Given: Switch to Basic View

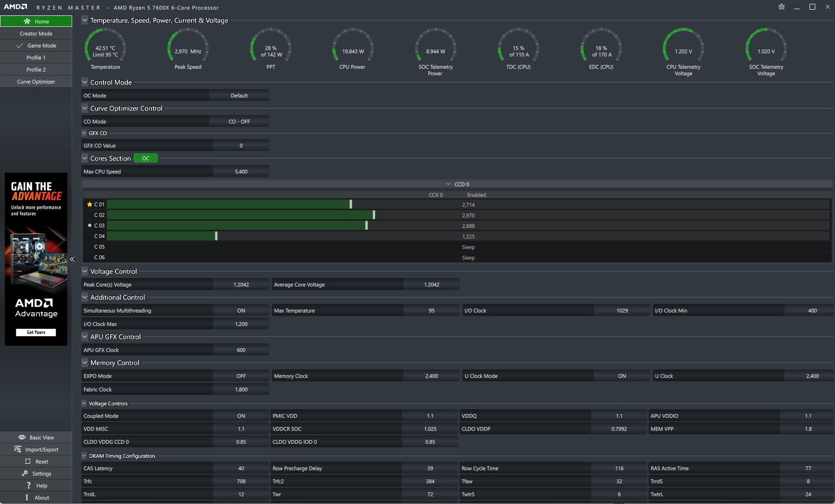Looking at the screenshot, I should point(36,437).
